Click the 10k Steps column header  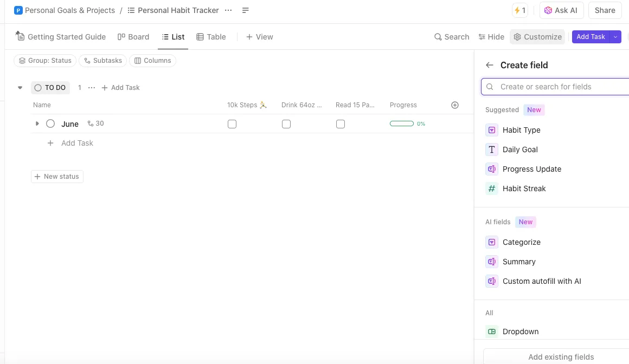[247, 105]
